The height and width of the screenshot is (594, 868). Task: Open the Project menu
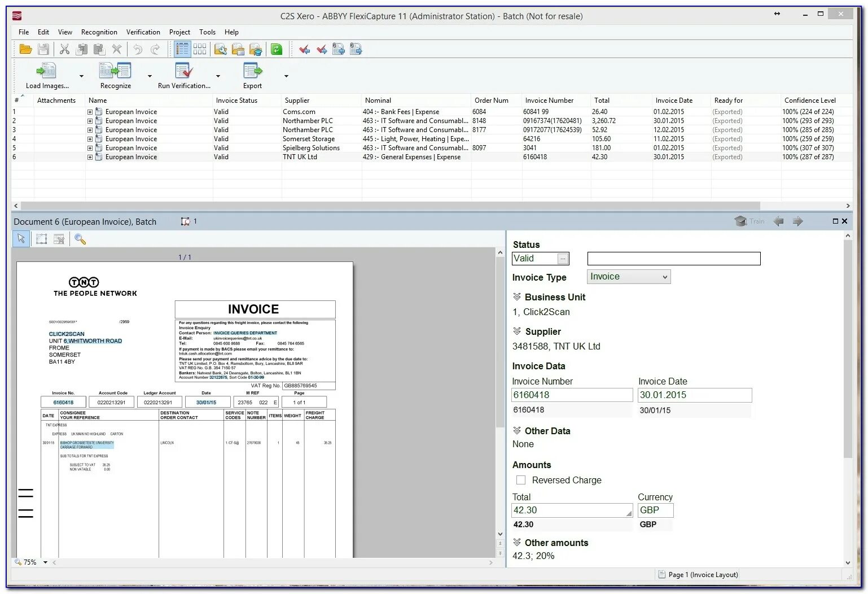coord(179,32)
